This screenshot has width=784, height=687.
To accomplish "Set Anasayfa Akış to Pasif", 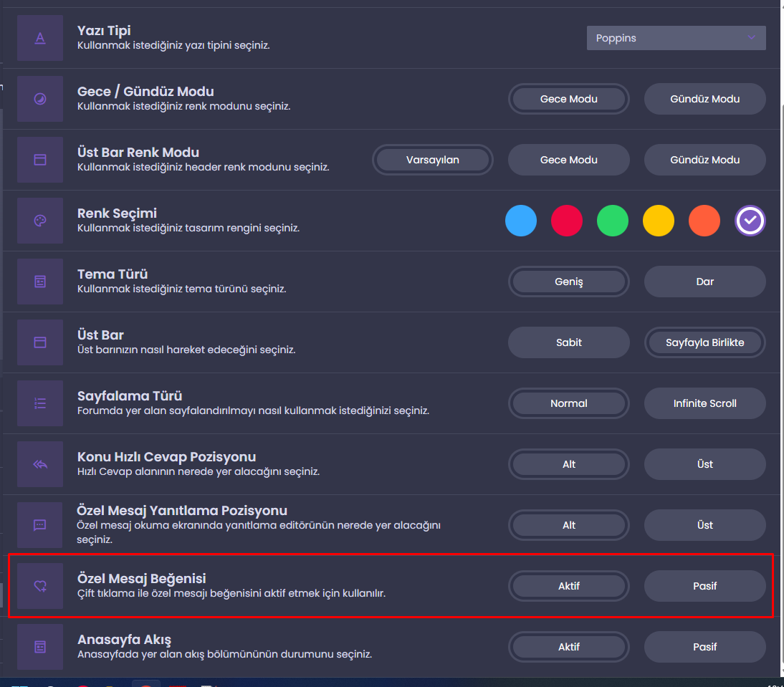I will pyautogui.click(x=704, y=647).
